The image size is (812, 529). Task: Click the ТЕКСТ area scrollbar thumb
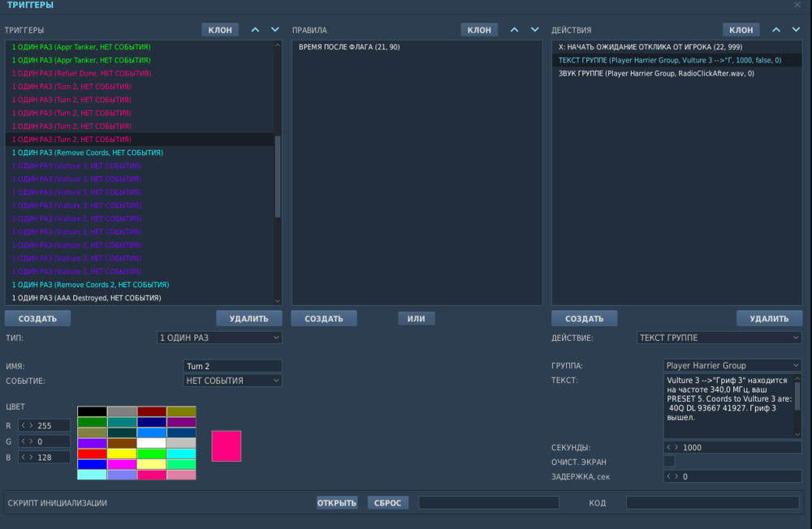point(797,397)
